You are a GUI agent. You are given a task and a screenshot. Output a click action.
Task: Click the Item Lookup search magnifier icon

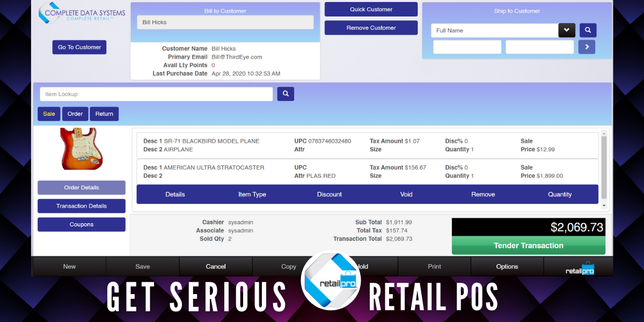pyautogui.click(x=286, y=94)
